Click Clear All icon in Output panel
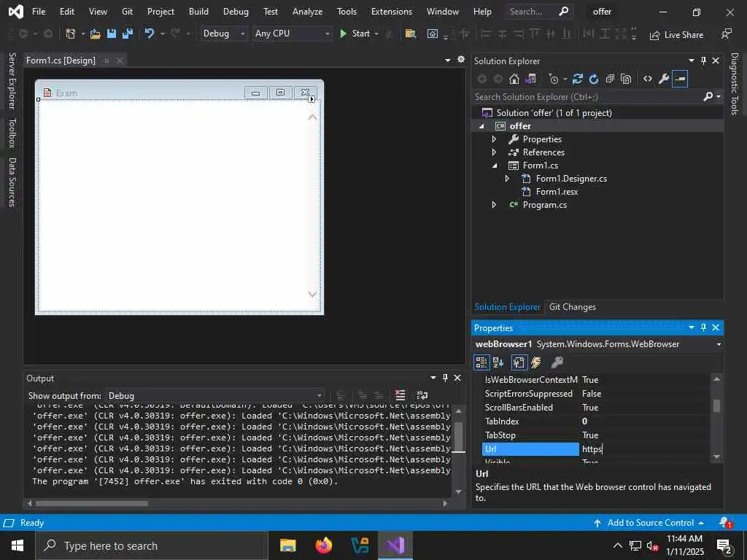The width and height of the screenshot is (747, 560). coord(400,395)
